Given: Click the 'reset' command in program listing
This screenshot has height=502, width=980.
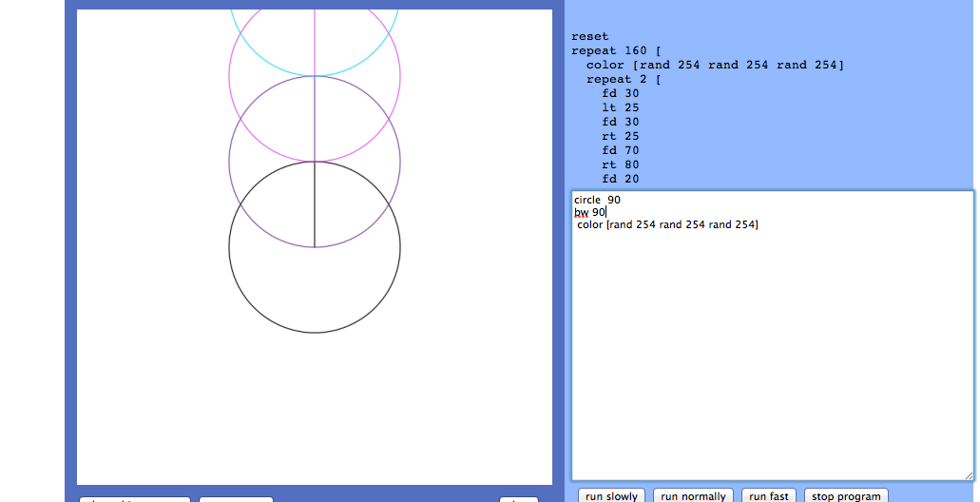Looking at the screenshot, I should click(589, 36).
